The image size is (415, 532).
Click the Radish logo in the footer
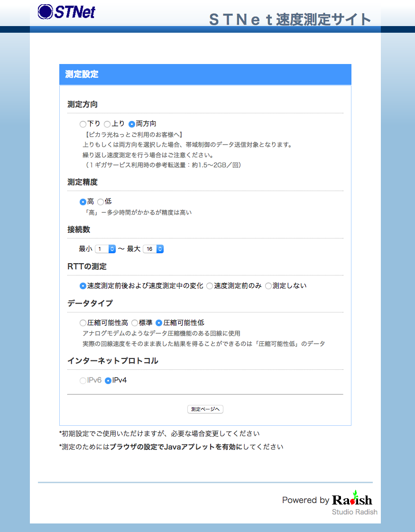tap(352, 499)
